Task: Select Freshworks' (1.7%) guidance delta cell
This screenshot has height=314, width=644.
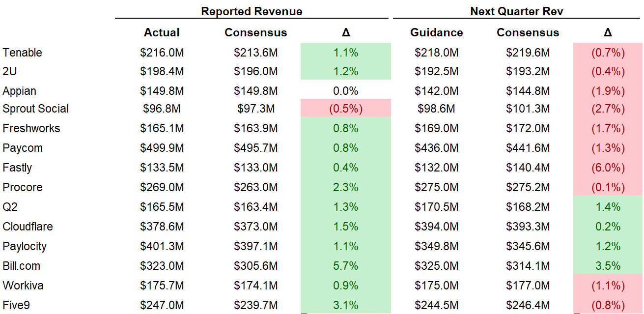Action: click(608, 128)
